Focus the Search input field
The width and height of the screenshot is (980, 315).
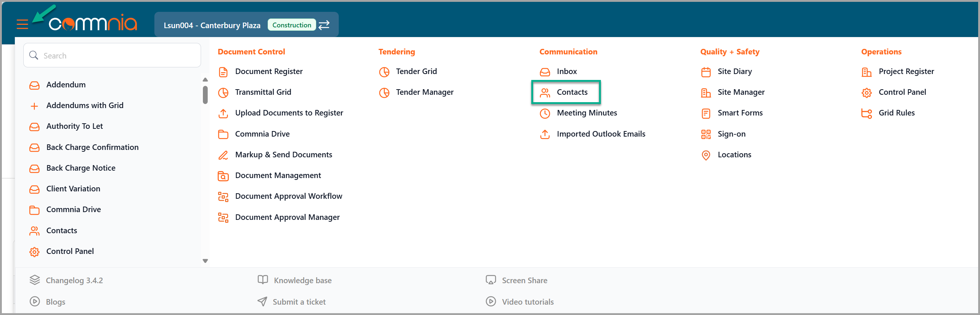point(112,56)
